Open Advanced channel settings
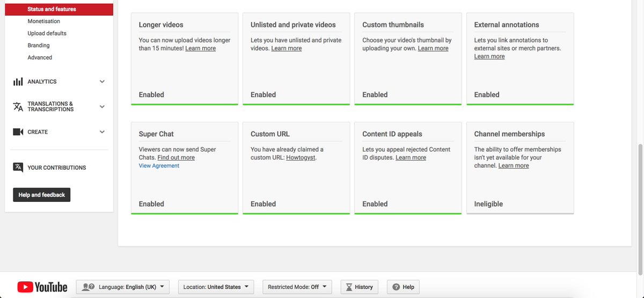 point(40,57)
